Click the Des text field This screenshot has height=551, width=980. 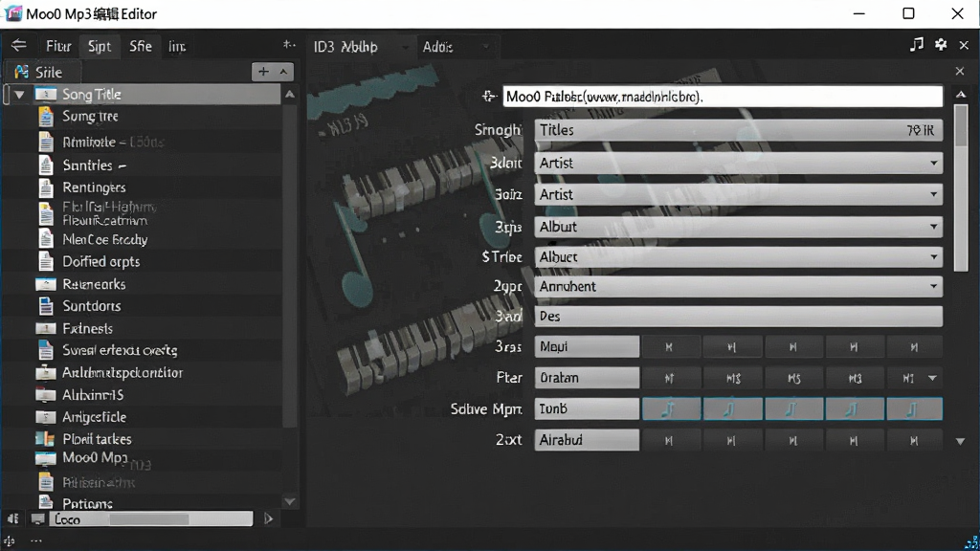pos(738,316)
